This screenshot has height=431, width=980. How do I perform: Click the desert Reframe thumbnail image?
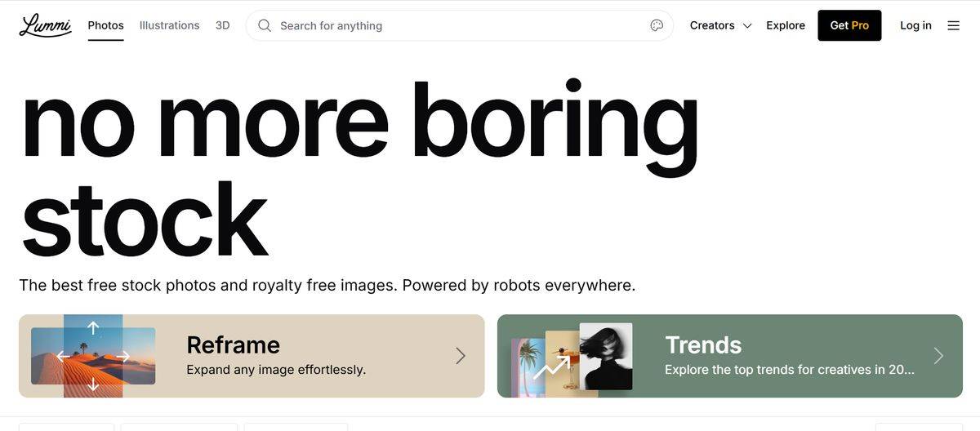point(93,356)
